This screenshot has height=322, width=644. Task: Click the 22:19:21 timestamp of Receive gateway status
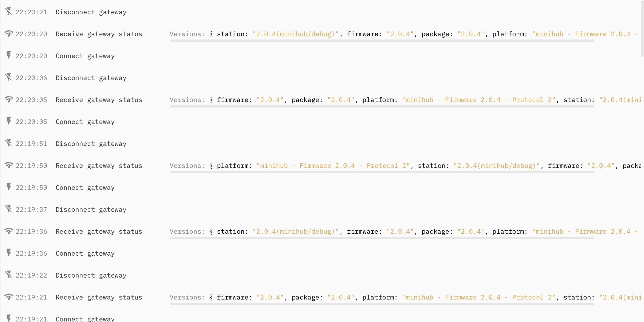coord(31,298)
